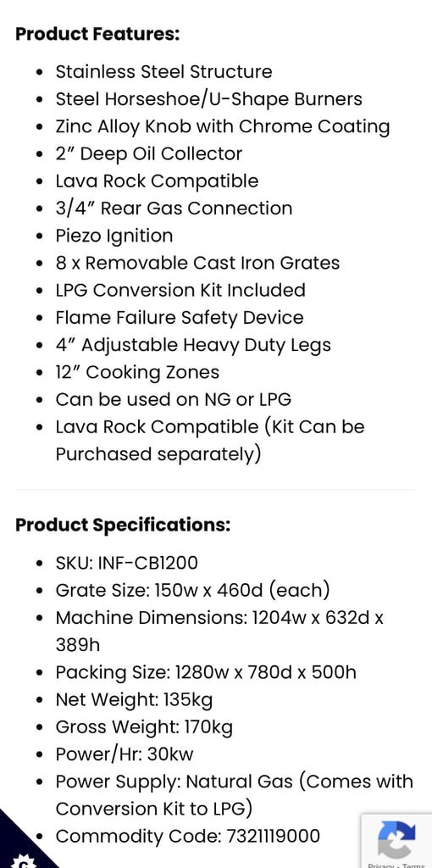Tap the Piezo Ignition feature line
This screenshot has width=432, height=868.
pyautogui.click(x=114, y=236)
